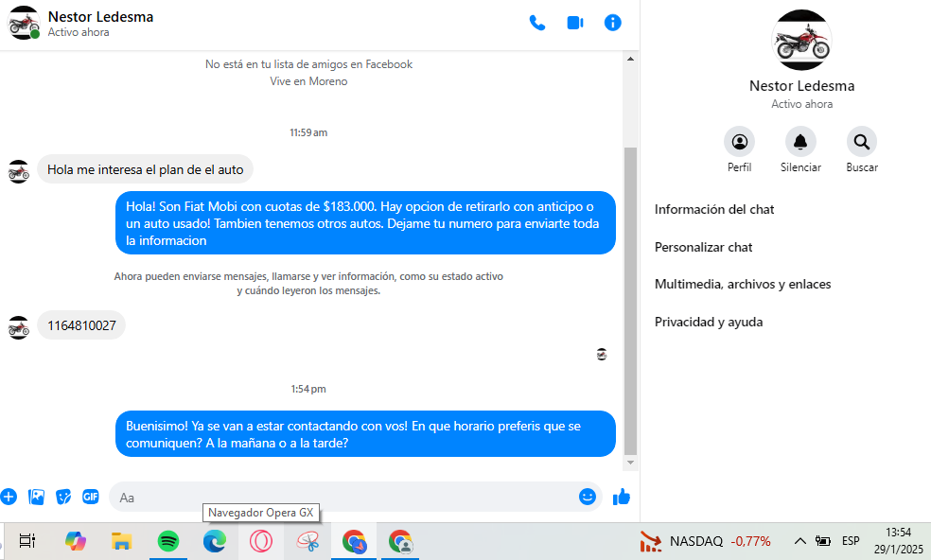Open Microsoft Edge from the taskbar
This screenshot has height=560, width=931.
215,541
